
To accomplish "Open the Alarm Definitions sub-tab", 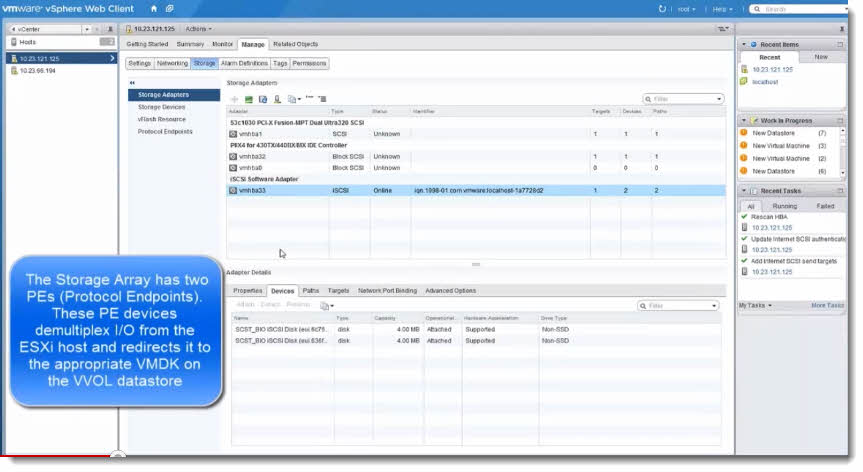I will (244, 63).
